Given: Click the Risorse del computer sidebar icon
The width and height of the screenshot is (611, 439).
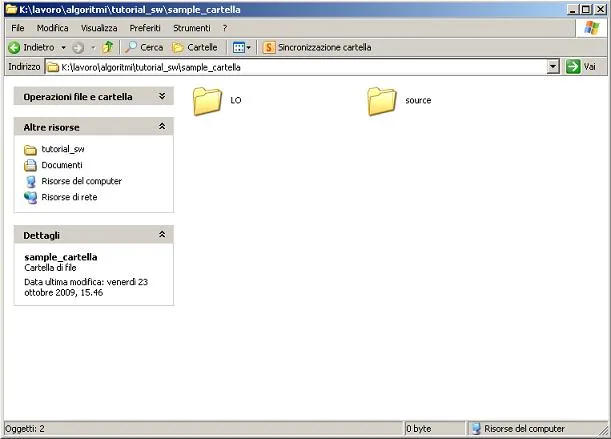Looking at the screenshot, I should pos(30,182).
